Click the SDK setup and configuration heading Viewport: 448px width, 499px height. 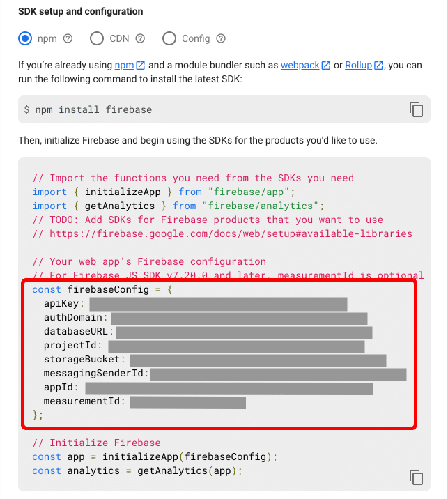coord(81,12)
